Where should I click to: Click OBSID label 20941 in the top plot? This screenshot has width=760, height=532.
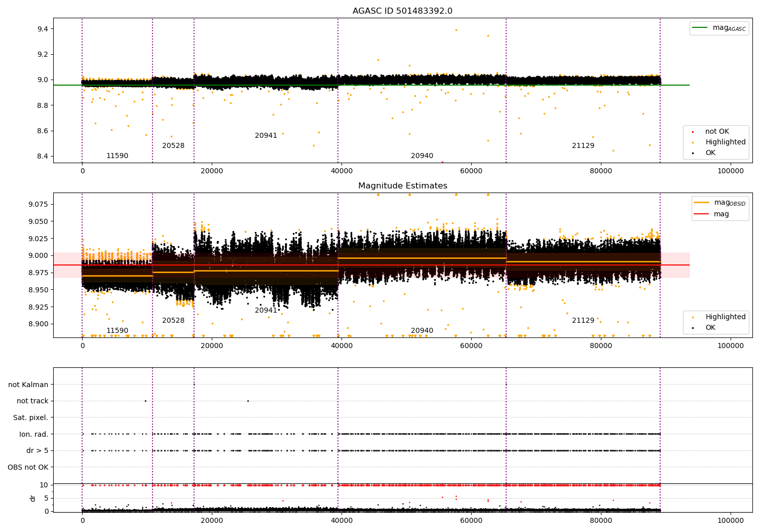(266, 136)
